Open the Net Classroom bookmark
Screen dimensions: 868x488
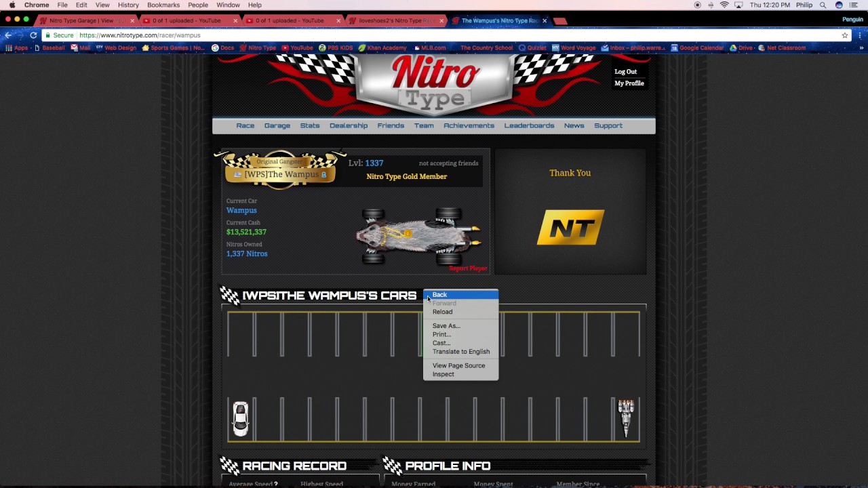[782, 48]
